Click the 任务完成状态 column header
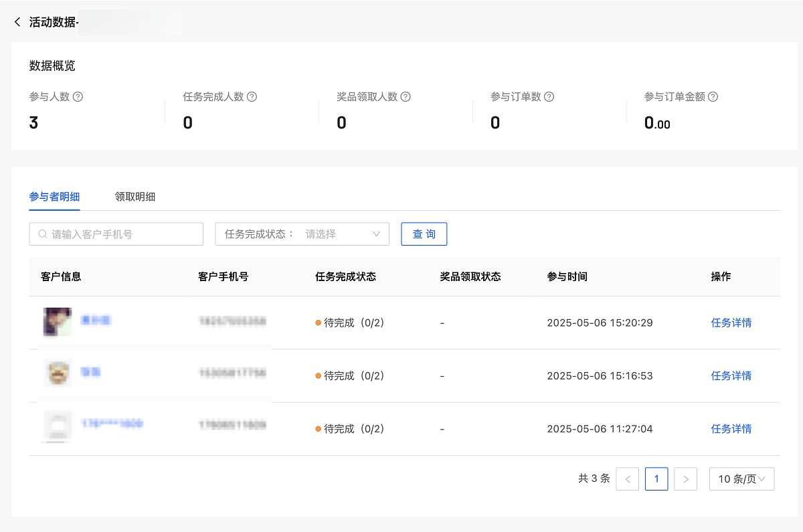Image resolution: width=803 pixels, height=532 pixels. (x=345, y=277)
